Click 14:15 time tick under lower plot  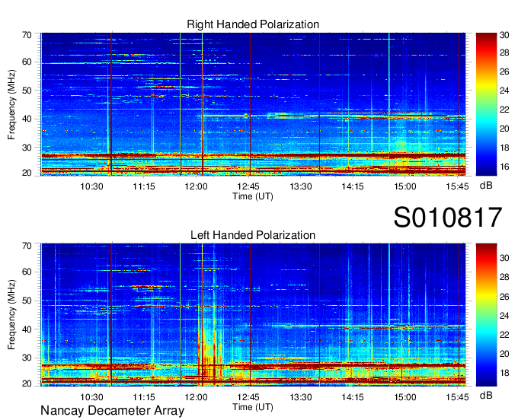click(353, 397)
